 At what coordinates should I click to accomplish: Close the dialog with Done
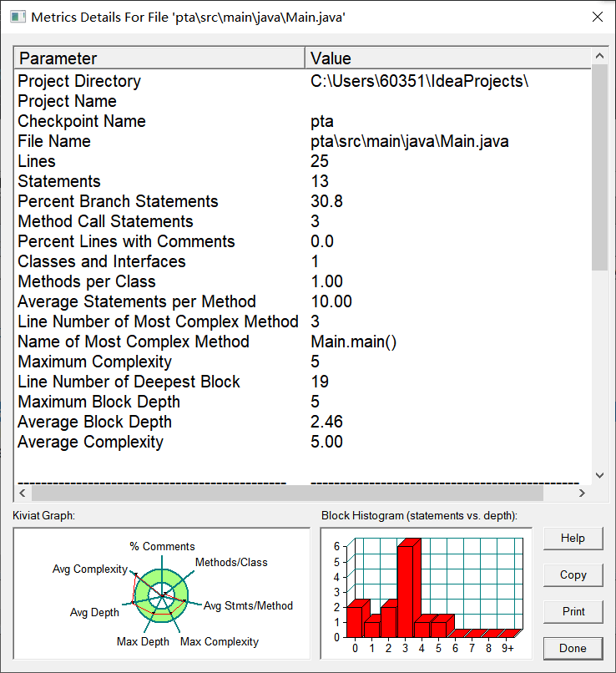(573, 648)
